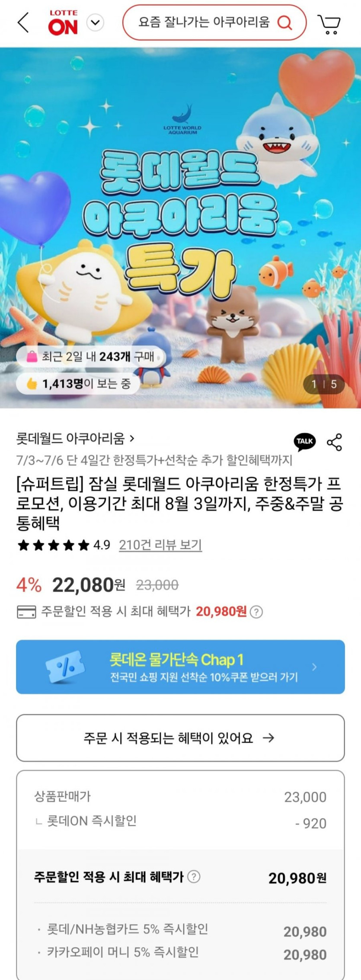Click help icon next to 주문할인 적용 시 최대 혜택가

(194, 877)
